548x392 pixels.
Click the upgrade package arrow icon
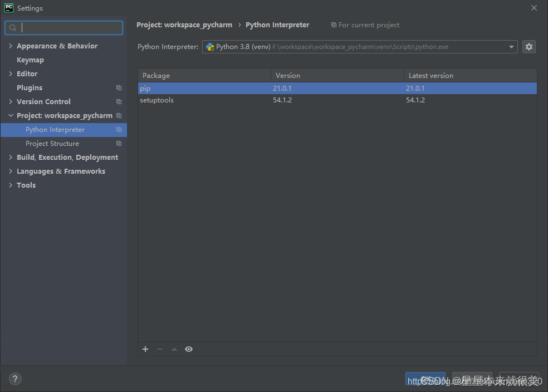click(174, 349)
